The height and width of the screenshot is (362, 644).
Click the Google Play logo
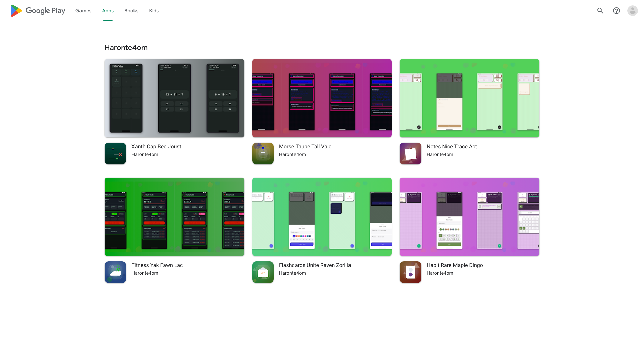click(38, 11)
